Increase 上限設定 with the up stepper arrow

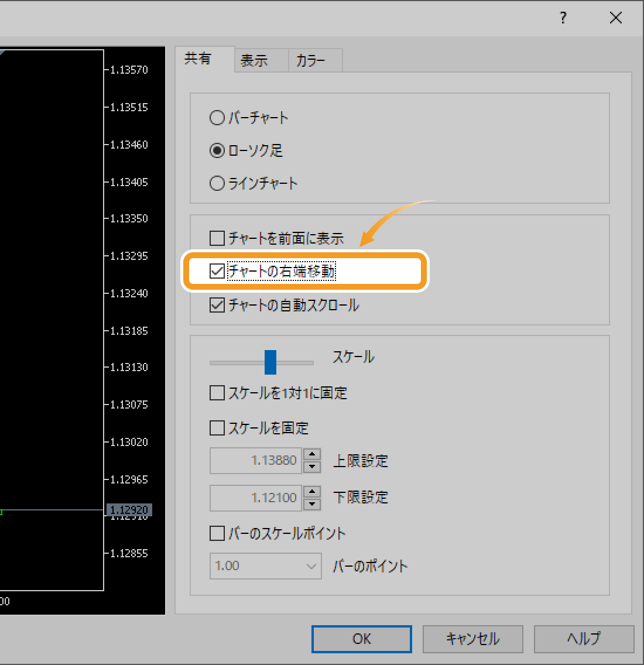pyautogui.click(x=312, y=454)
